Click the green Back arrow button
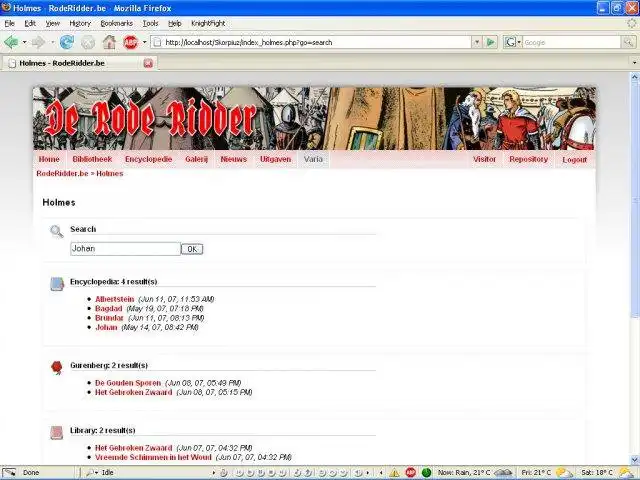Screen dimensions: 640x480 point(11,42)
